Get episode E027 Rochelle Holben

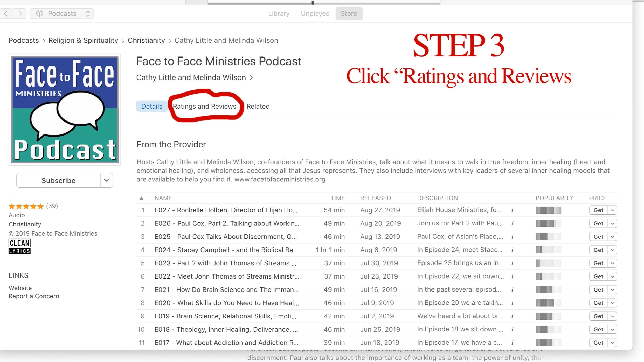pyautogui.click(x=598, y=210)
